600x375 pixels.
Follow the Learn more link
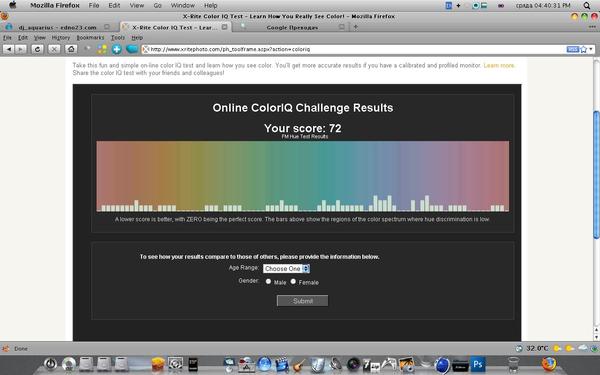(x=499, y=65)
